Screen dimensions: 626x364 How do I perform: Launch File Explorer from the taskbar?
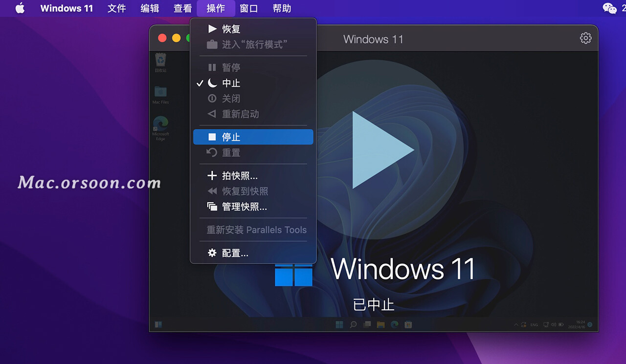380,324
